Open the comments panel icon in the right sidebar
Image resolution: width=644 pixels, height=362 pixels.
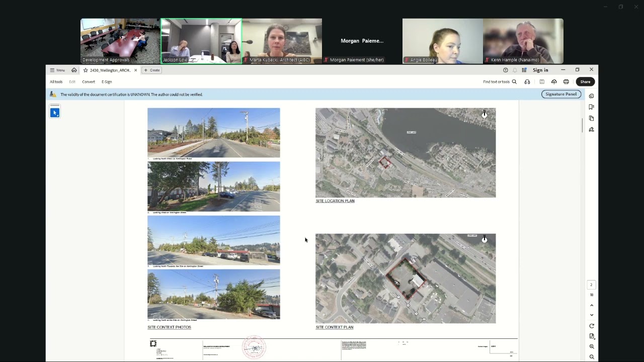tap(591, 96)
